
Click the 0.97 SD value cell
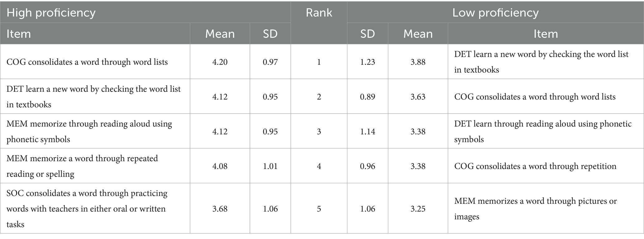(x=270, y=62)
